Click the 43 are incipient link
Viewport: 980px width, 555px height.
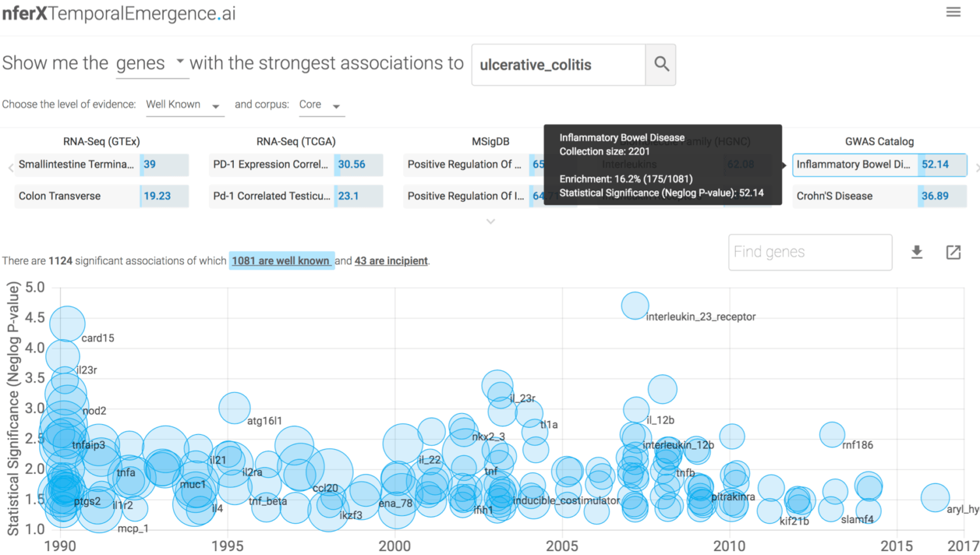(x=391, y=261)
